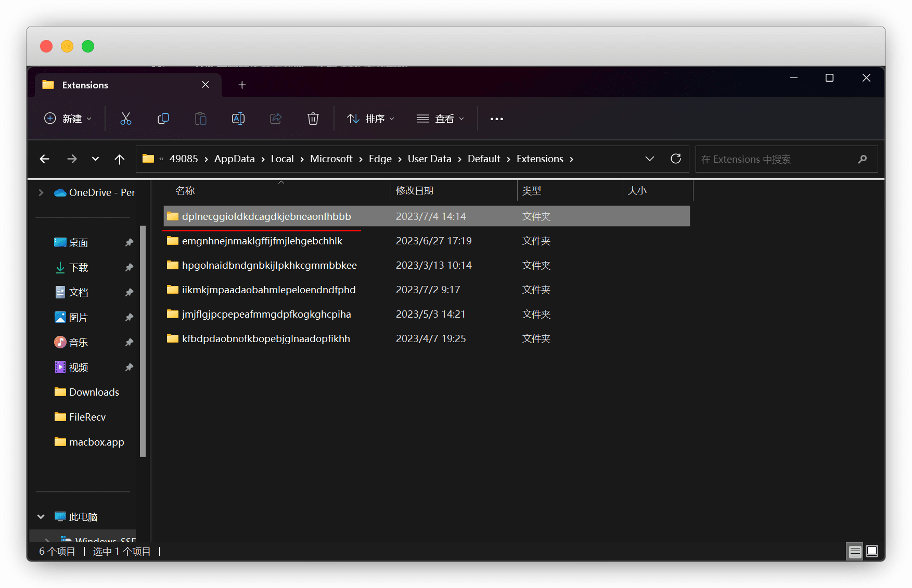Click the Copy icon in toolbar

click(163, 119)
